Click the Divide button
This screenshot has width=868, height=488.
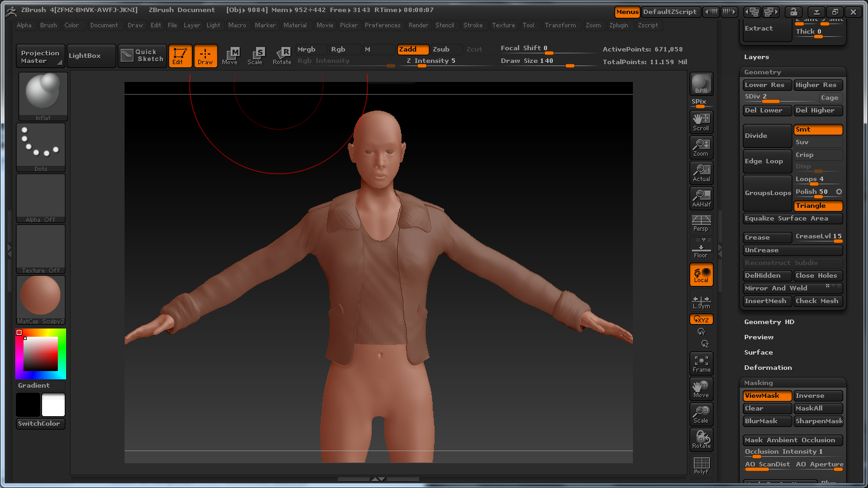click(767, 136)
